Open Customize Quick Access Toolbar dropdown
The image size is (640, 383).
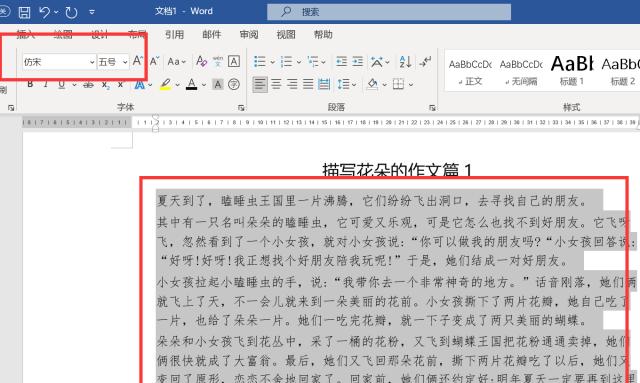coord(92,12)
